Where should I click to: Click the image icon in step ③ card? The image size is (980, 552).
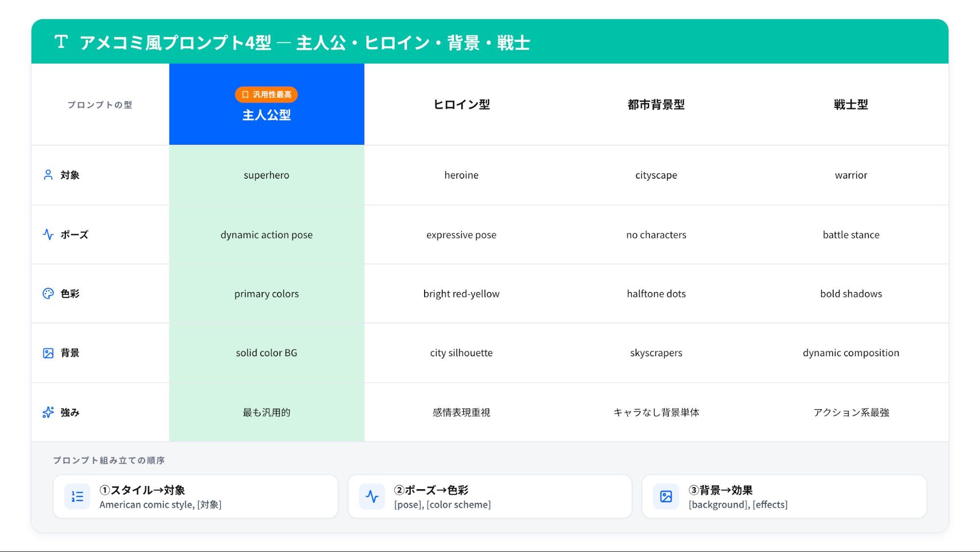pos(666,497)
